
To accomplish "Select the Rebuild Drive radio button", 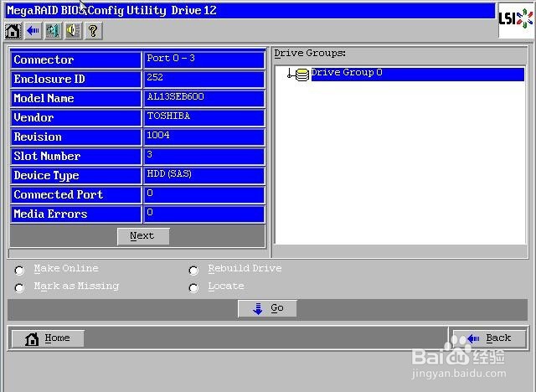I will point(193,271).
